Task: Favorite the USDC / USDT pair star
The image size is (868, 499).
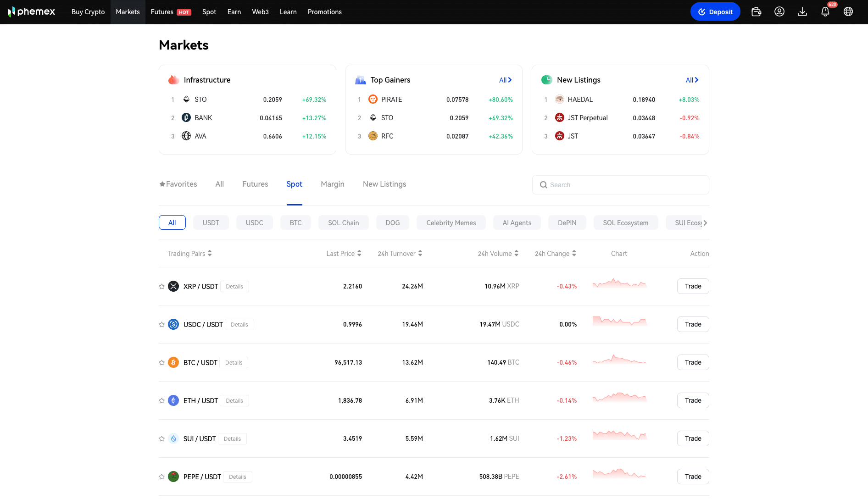Action: pyautogui.click(x=161, y=325)
